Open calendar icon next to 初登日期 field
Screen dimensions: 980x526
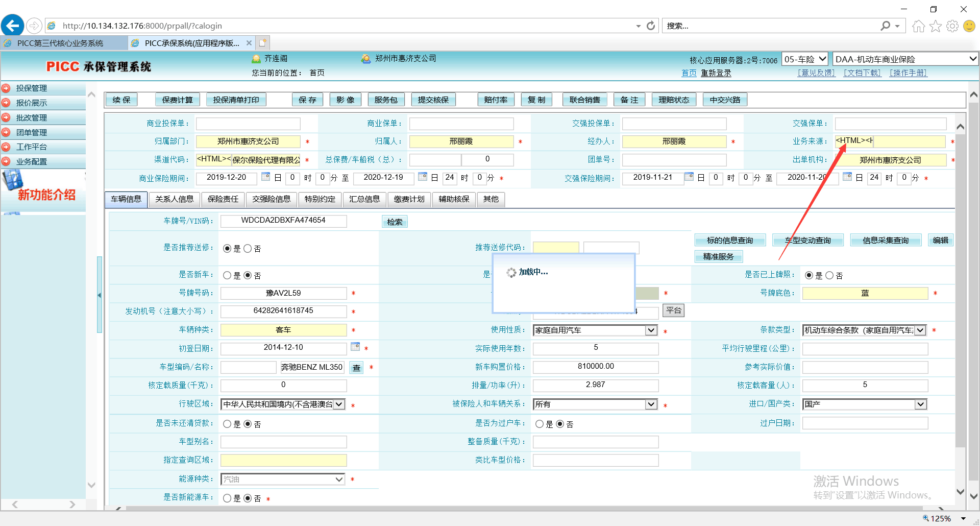355,347
